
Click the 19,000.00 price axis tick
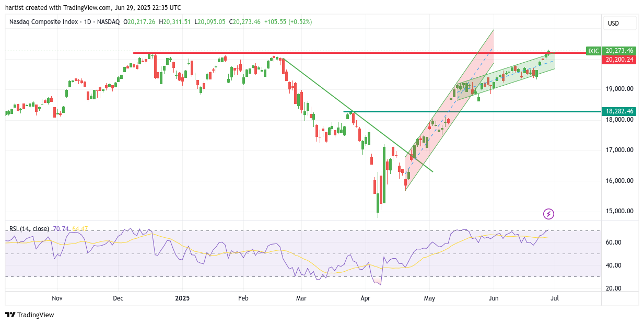(x=619, y=89)
